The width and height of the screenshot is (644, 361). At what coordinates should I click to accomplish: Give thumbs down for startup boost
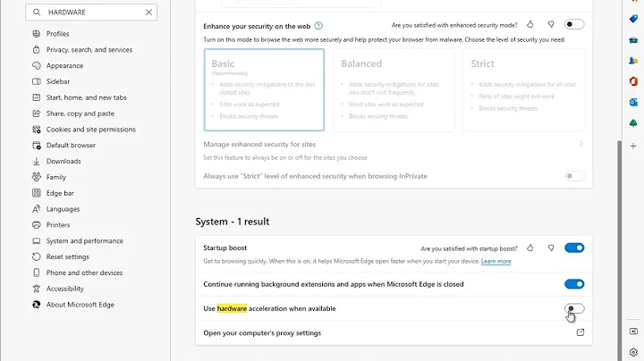(x=551, y=248)
